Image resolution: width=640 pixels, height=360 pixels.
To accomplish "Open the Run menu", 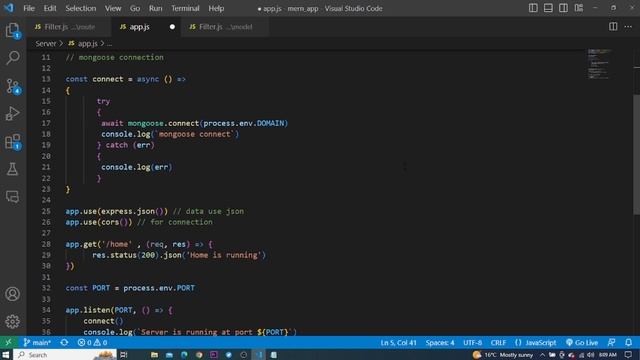I will coord(156,8).
